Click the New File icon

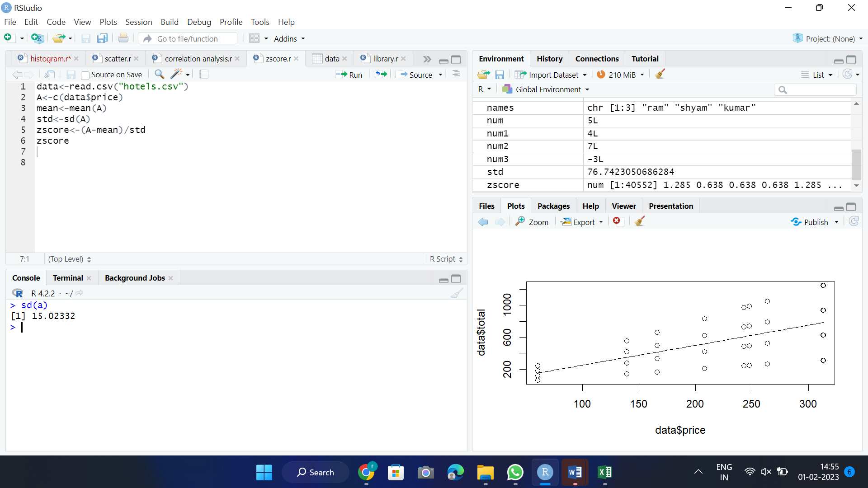point(8,38)
